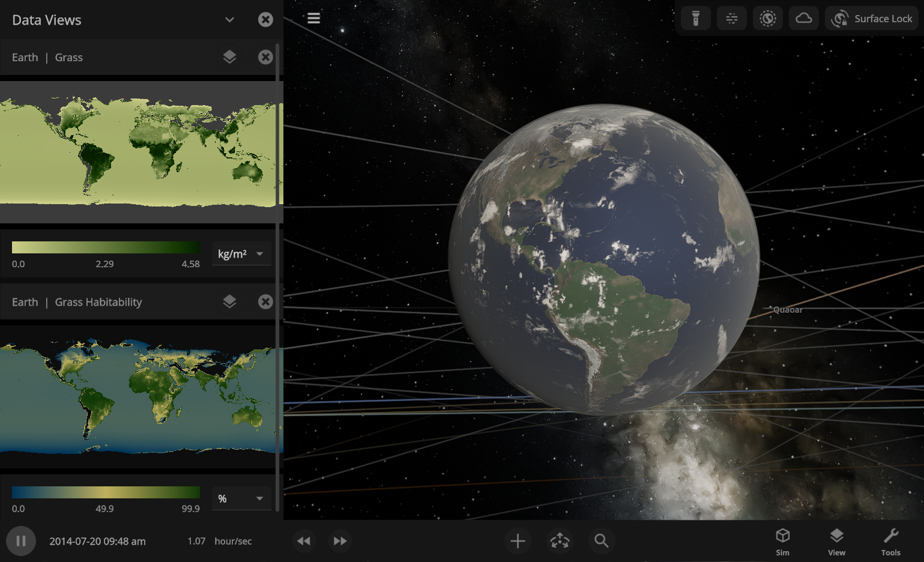This screenshot has height=562, width=924.
Task: Open the kg/m² units dropdown
Action: click(241, 254)
